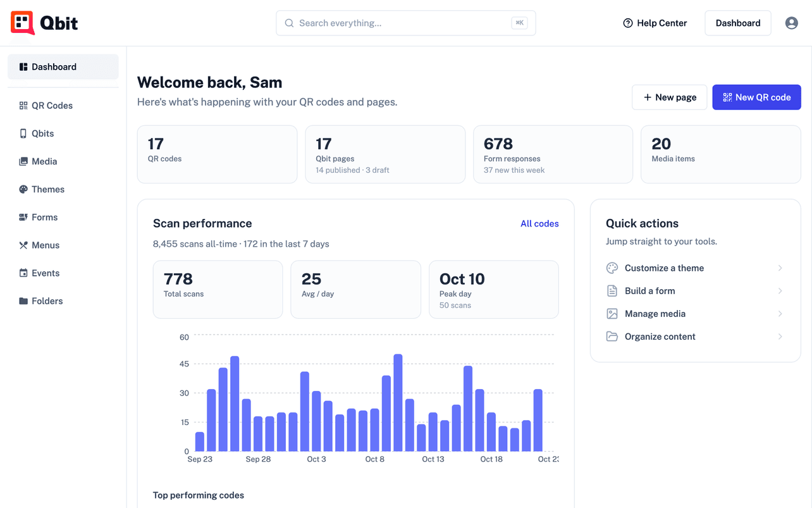Click the chevron on Build a form row
The image size is (812, 508).
pos(780,291)
